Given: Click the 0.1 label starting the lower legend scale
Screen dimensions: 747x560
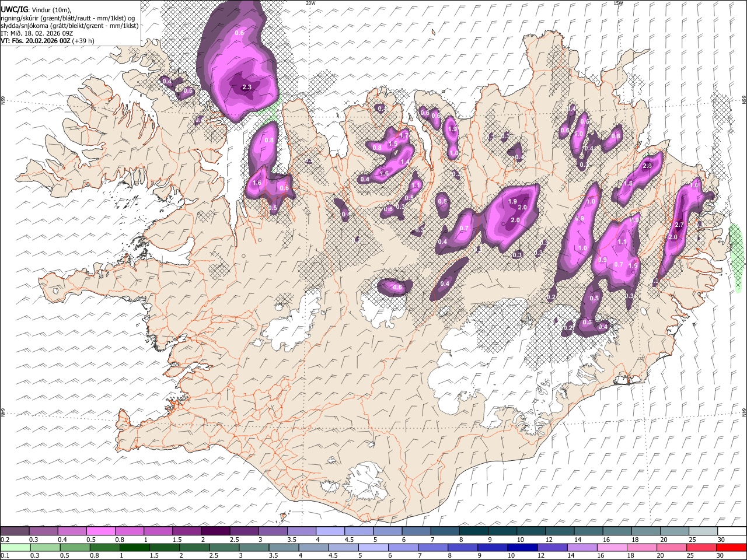Looking at the screenshot, I should (5, 555).
